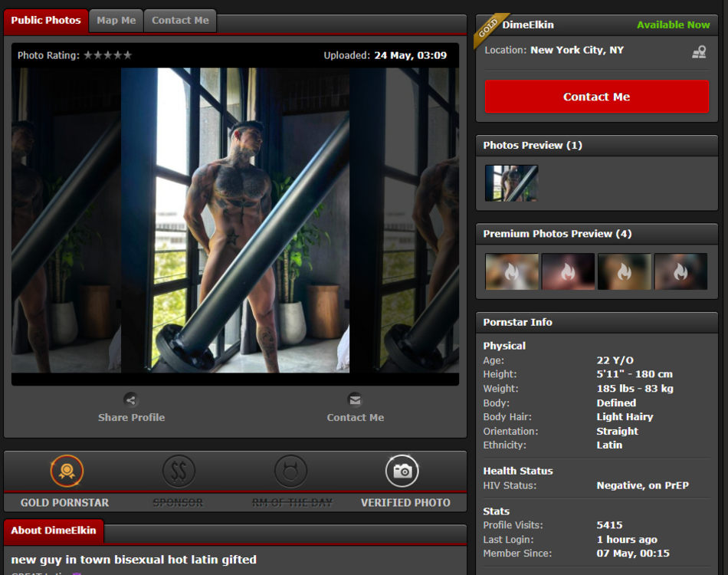Click the envelope Contact Me icon
Image resolution: width=728 pixels, height=575 pixels.
[x=355, y=399]
